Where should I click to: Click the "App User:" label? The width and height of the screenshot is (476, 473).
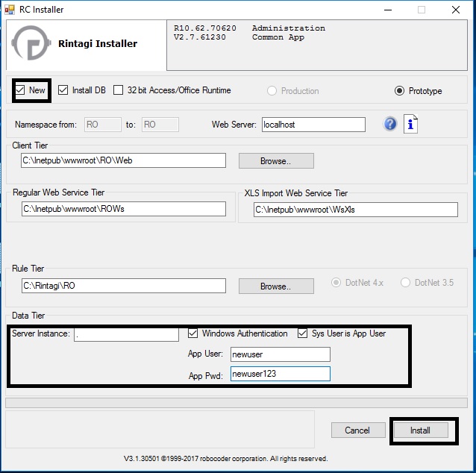pyautogui.click(x=205, y=354)
